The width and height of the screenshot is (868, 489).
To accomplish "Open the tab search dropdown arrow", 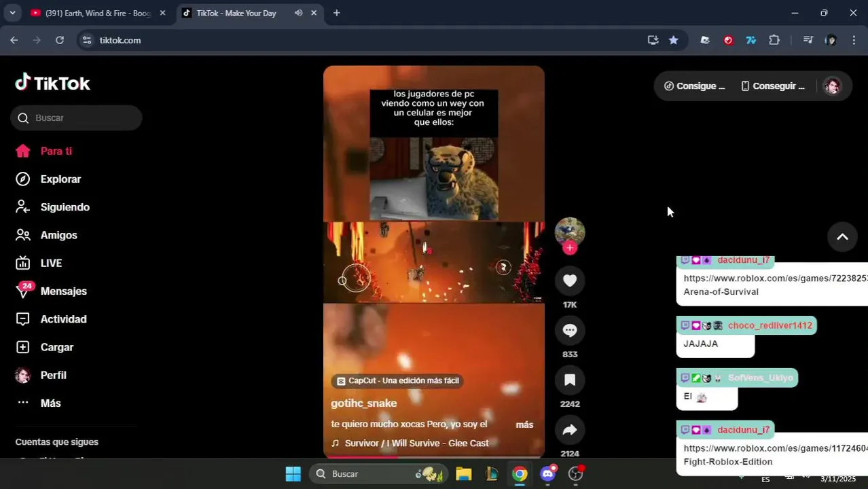I will [12, 13].
